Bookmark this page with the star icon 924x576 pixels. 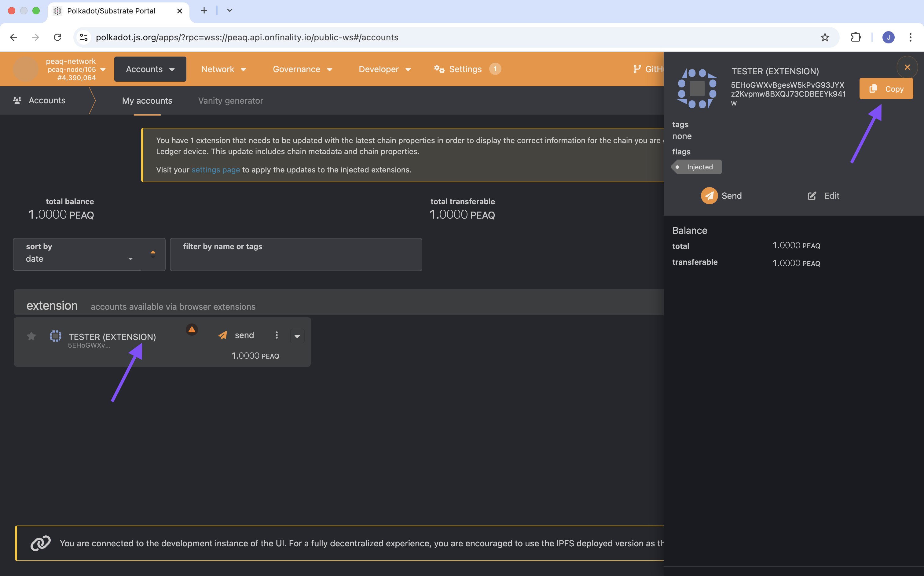coord(825,37)
